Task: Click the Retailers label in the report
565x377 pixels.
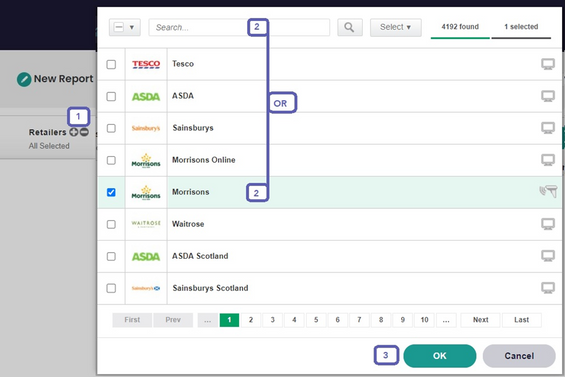Action: click(48, 132)
